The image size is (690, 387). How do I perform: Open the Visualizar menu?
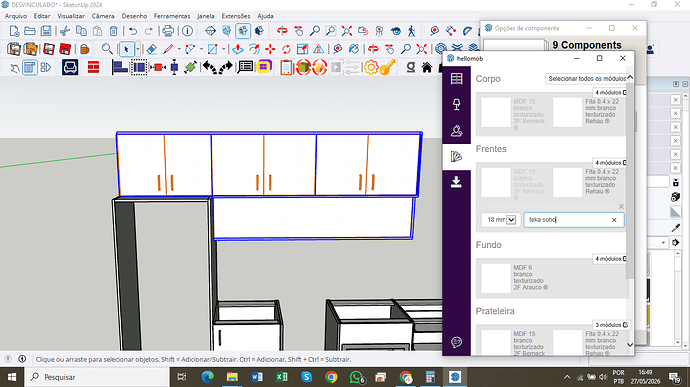point(71,16)
